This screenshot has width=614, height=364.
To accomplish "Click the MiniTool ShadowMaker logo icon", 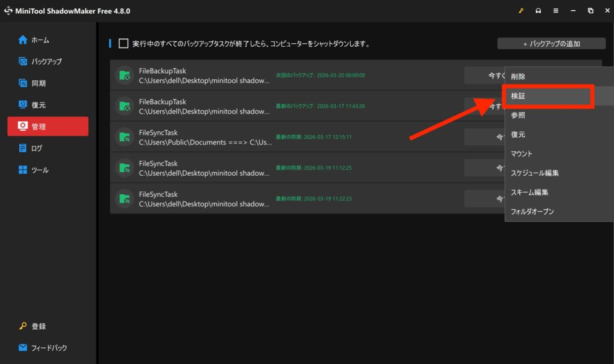I will point(8,11).
